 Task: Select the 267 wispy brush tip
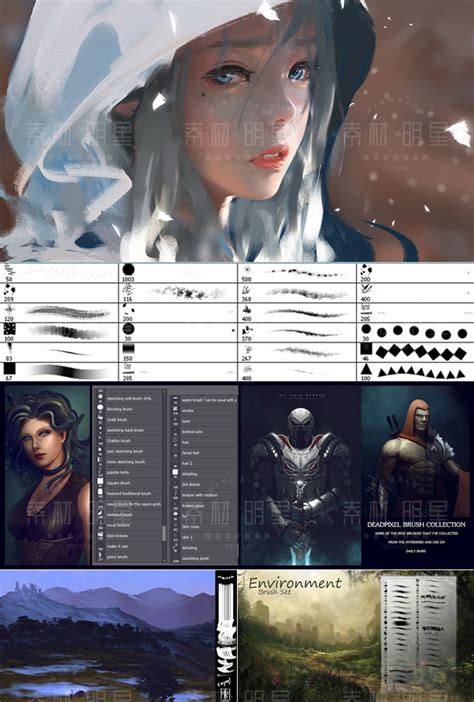247,349
